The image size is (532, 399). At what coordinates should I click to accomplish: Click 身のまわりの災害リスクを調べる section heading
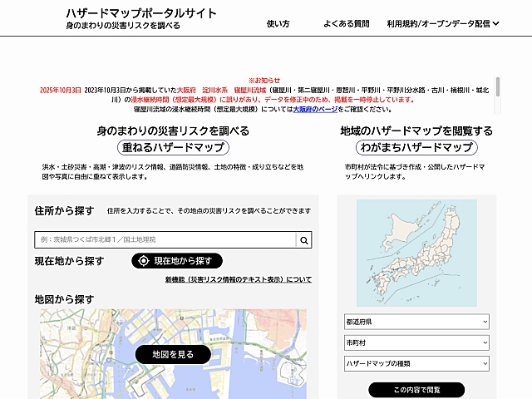pos(173,131)
